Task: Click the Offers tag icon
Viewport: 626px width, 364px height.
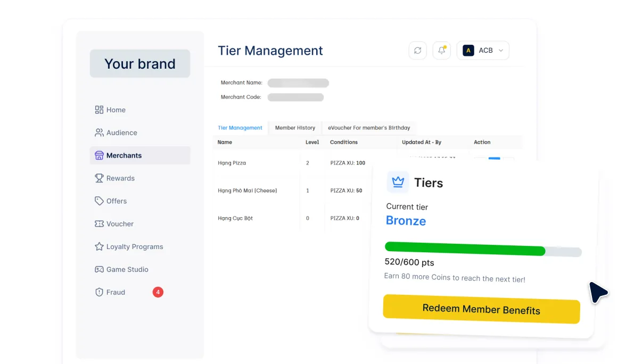Action: (99, 201)
